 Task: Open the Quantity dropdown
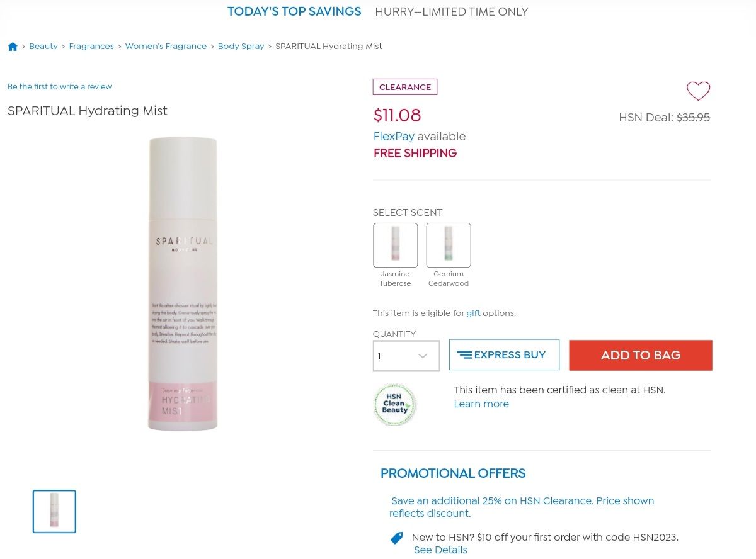(x=406, y=356)
